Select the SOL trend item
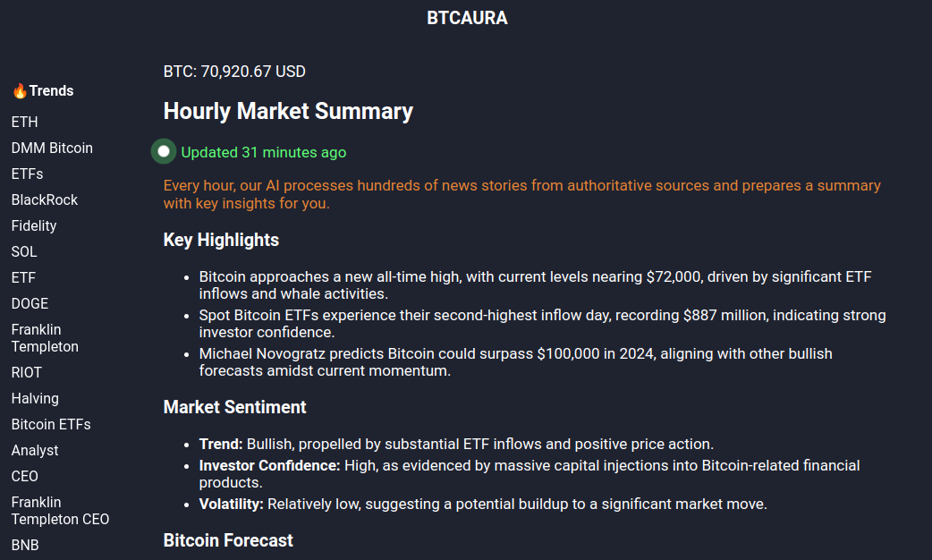Viewport: 932px width, 560px height. coord(24,251)
